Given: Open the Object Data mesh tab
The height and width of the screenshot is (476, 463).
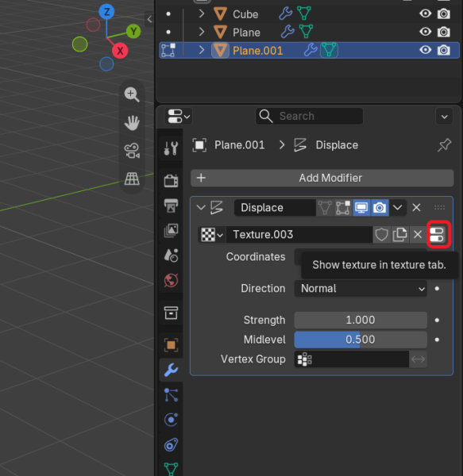Looking at the screenshot, I should [171, 469].
